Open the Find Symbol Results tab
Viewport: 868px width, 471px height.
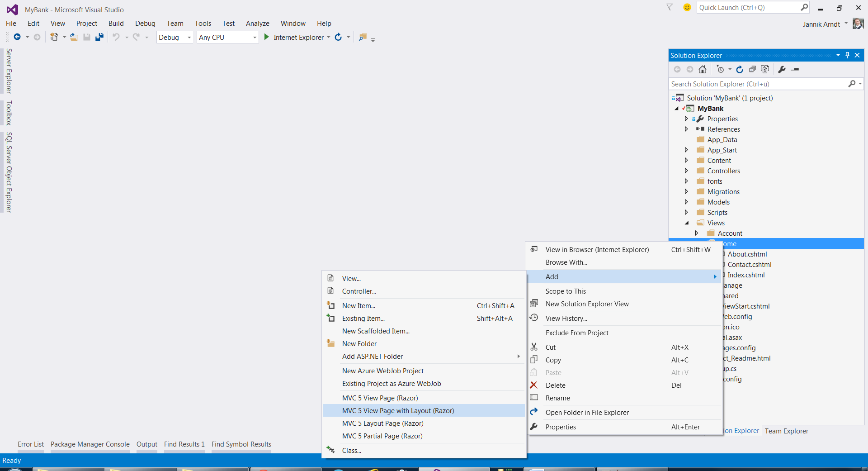click(241, 444)
